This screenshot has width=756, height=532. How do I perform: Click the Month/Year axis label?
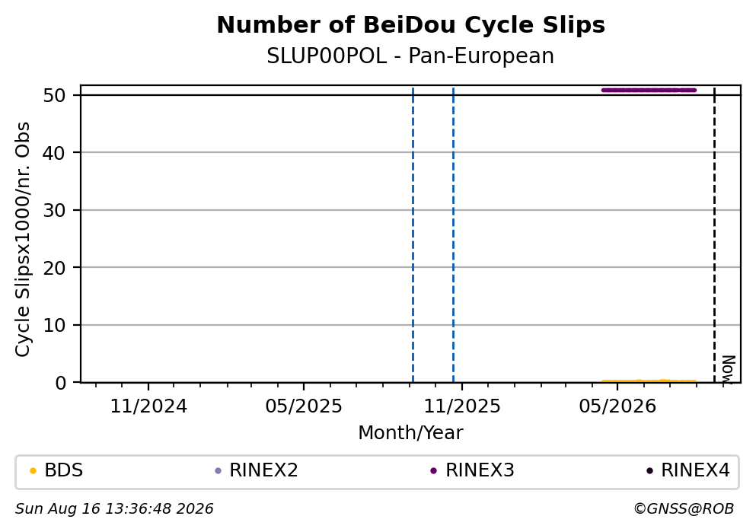tap(410, 433)
